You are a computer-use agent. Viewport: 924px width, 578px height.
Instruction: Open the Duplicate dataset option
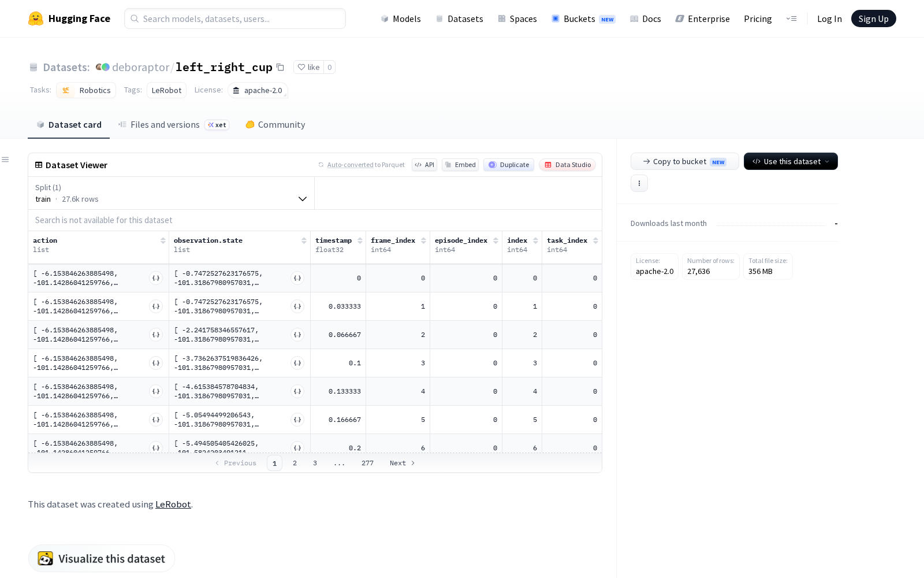(x=509, y=165)
